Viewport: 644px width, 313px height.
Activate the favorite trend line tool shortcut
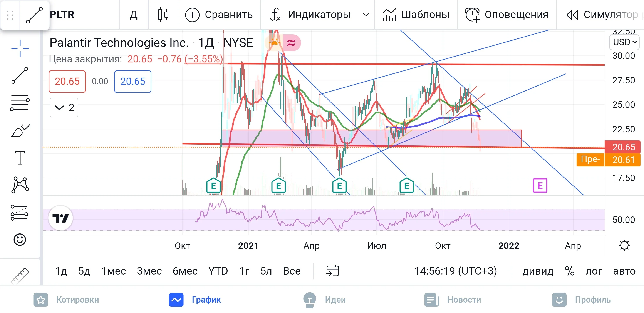34,15
